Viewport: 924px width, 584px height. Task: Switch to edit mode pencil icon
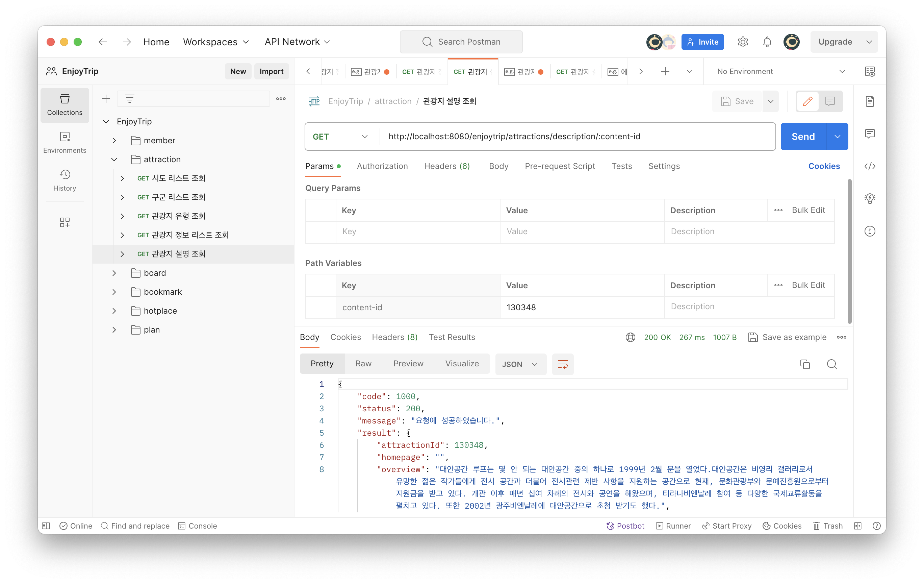click(x=807, y=101)
